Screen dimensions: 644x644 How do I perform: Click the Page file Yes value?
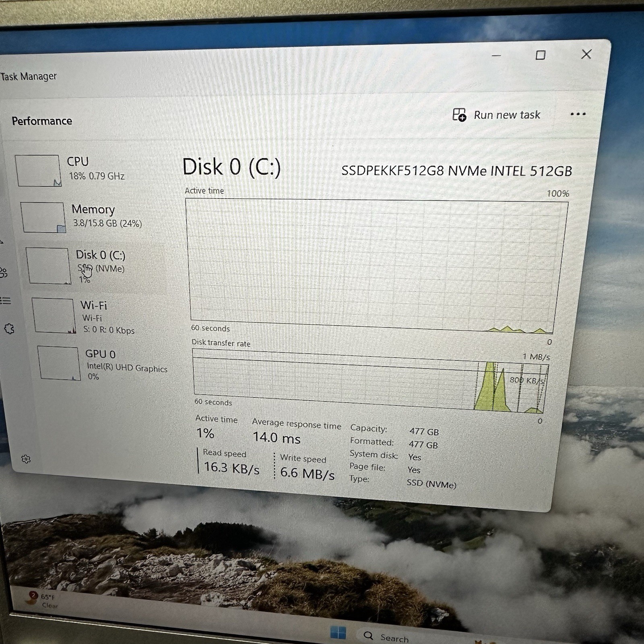coord(414,470)
